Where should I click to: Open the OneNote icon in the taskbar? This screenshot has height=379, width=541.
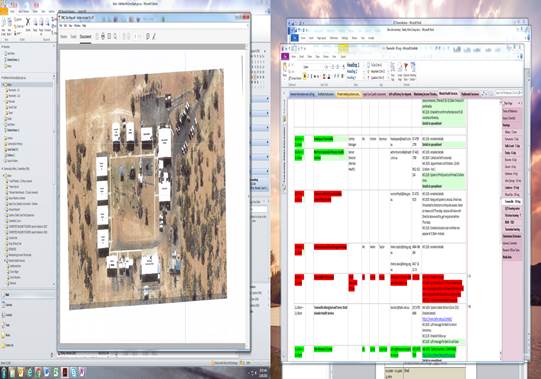pyautogui.click(x=82, y=372)
